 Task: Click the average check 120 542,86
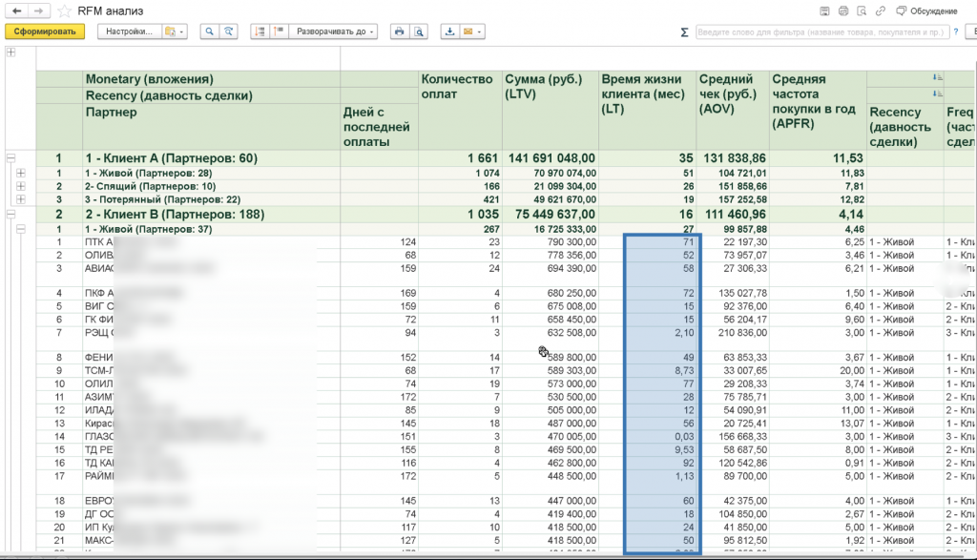click(742, 463)
